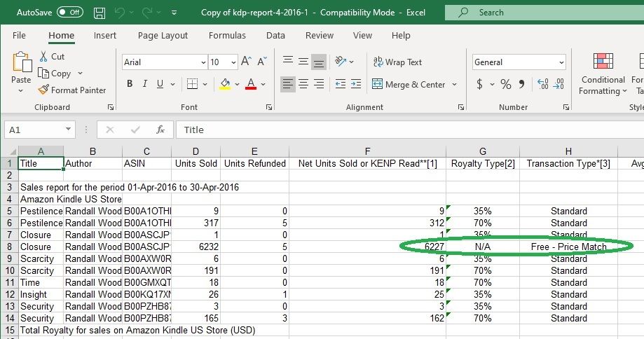Click the Decrease Font Size icon
This screenshot has height=339, width=644.
(262, 62)
